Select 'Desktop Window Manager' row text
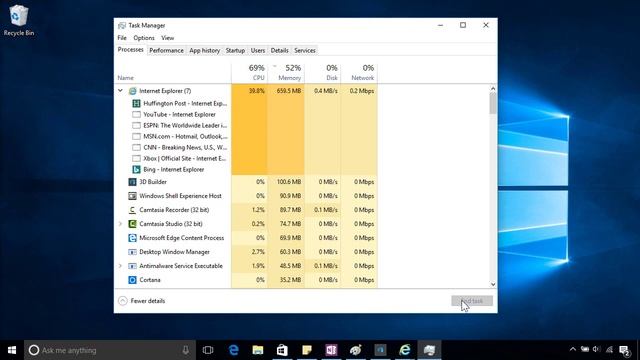The width and height of the screenshot is (640, 360). 174,252
